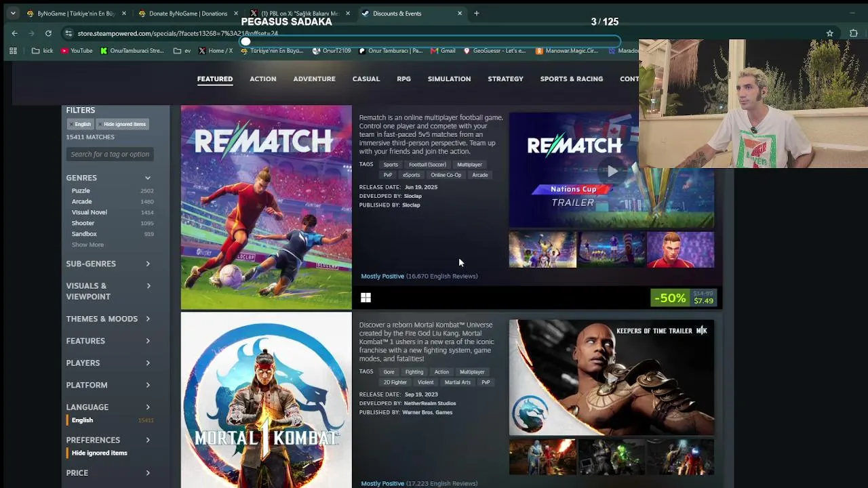Select the CASUAL category tab

pyautogui.click(x=366, y=79)
